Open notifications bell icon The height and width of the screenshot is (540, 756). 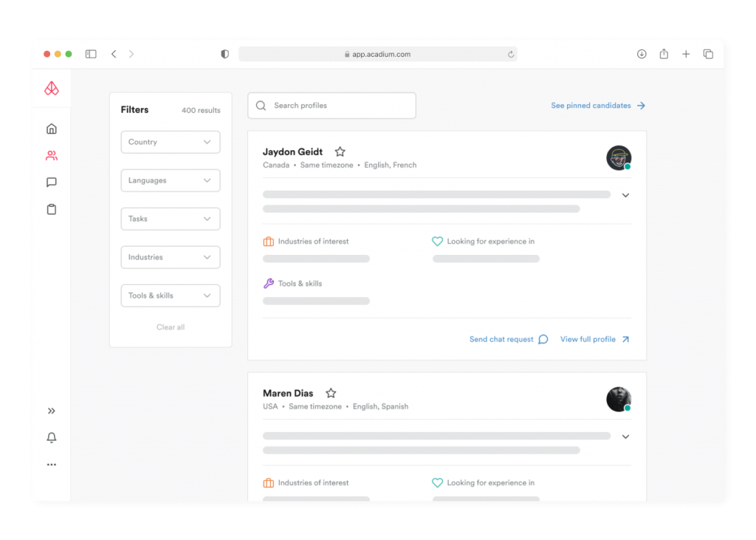pos(52,437)
